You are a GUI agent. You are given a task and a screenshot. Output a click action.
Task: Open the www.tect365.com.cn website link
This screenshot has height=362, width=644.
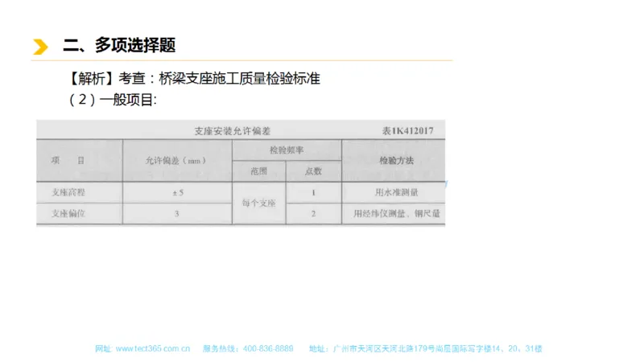[x=153, y=349]
